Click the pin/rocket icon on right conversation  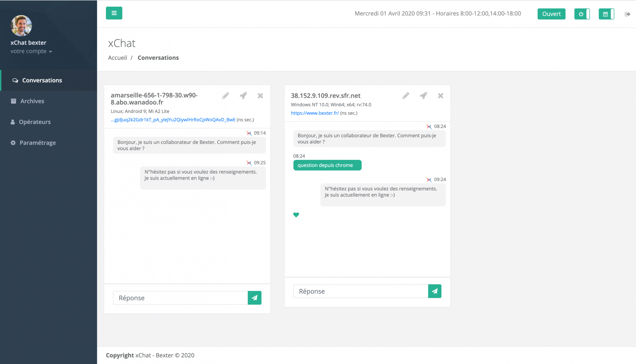(423, 96)
